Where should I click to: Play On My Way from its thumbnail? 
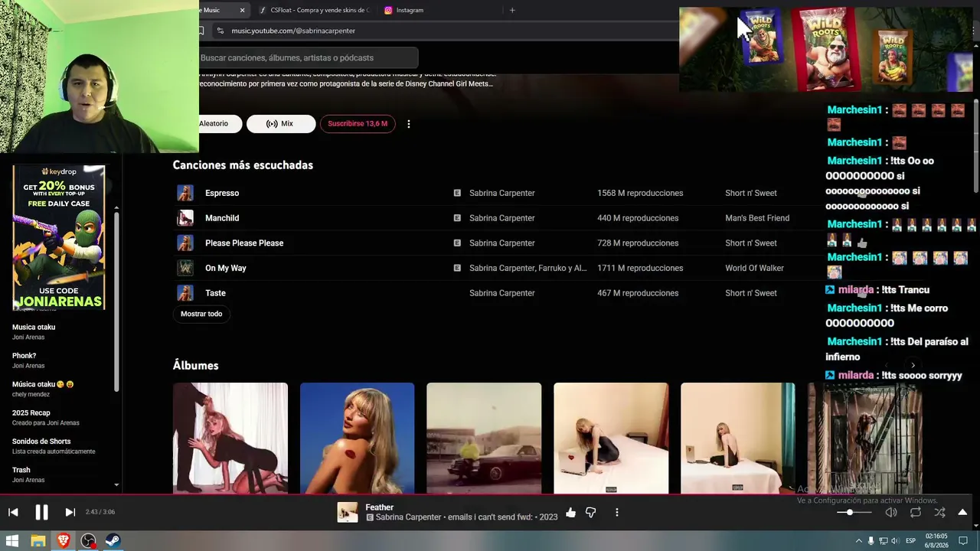click(x=185, y=268)
